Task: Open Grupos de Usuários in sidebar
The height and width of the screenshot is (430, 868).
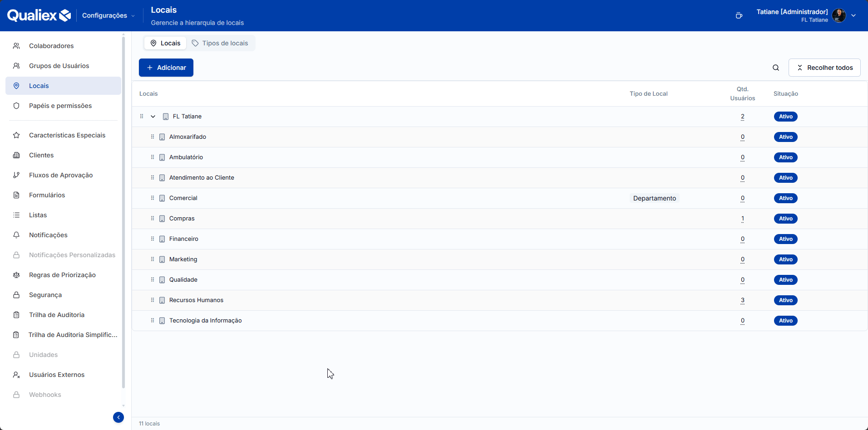Action: (63, 66)
